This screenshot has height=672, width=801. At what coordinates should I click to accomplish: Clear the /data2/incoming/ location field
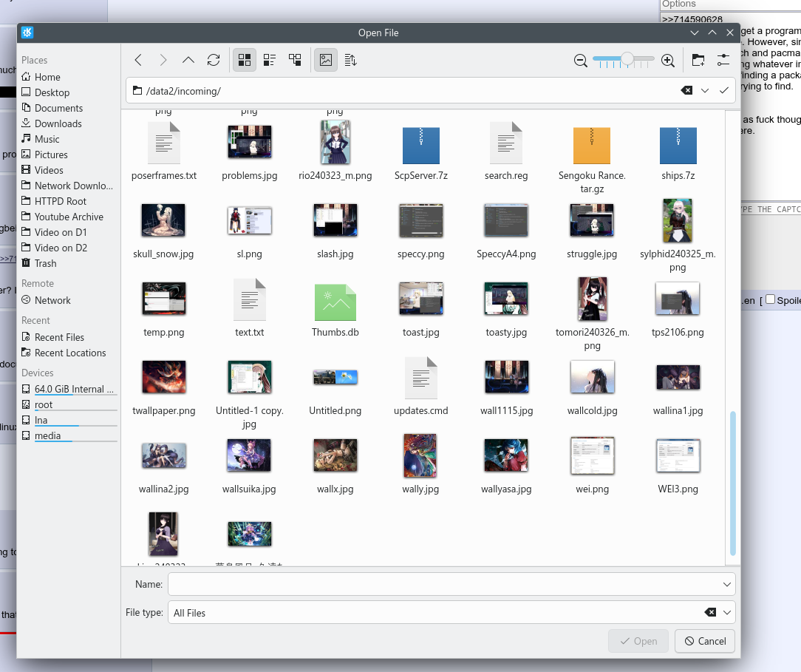coord(686,90)
